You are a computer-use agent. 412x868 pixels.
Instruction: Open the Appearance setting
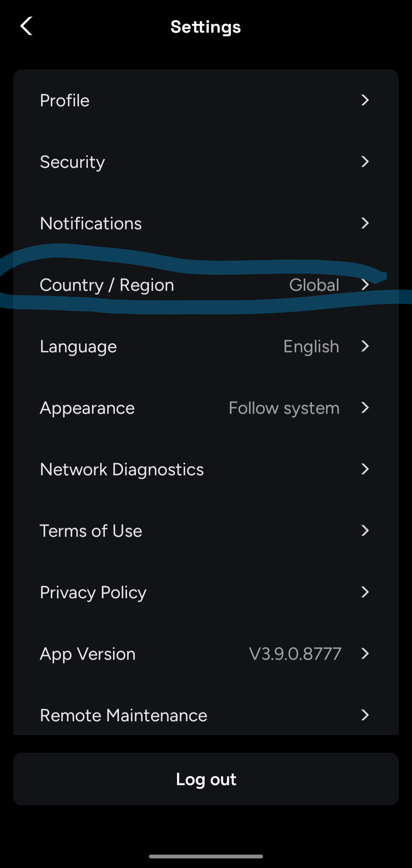tap(87, 408)
